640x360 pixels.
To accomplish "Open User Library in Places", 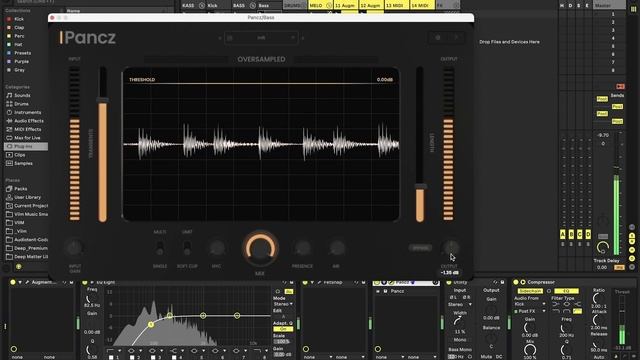I will 26,197.
